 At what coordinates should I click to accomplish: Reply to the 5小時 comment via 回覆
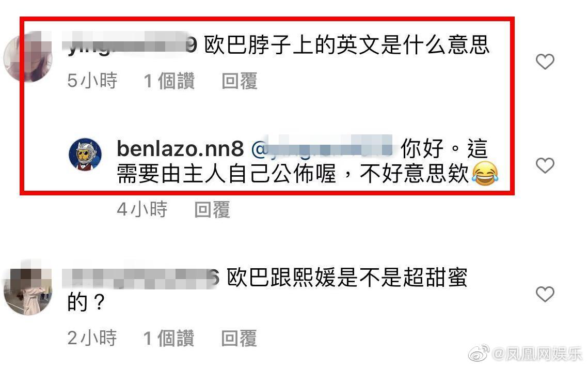tap(239, 81)
